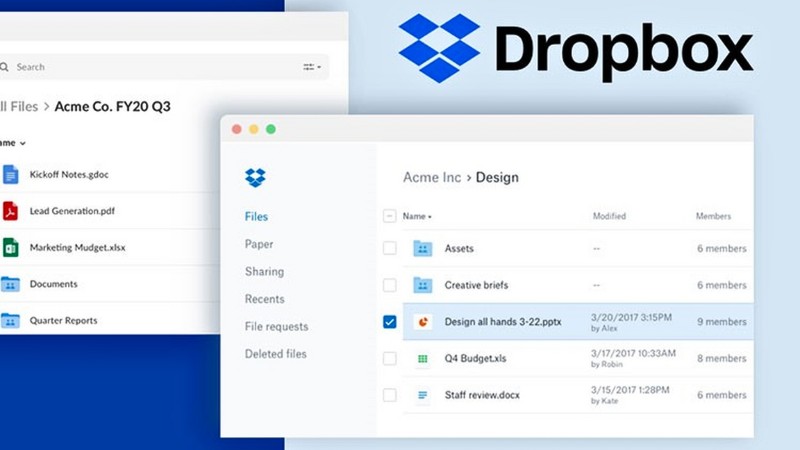Go to Sharing in the sidebar
Screen dimensions: 800x450
click(264, 271)
